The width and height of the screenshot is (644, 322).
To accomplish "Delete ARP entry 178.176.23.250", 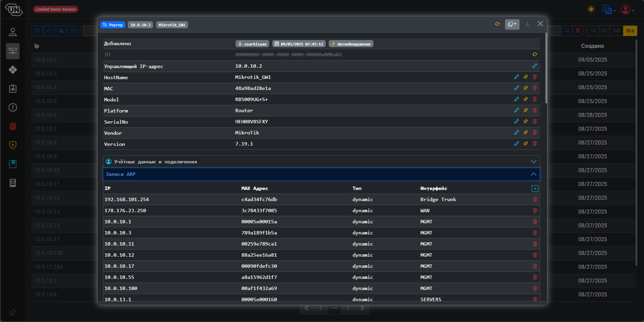I will click(535, 211).
